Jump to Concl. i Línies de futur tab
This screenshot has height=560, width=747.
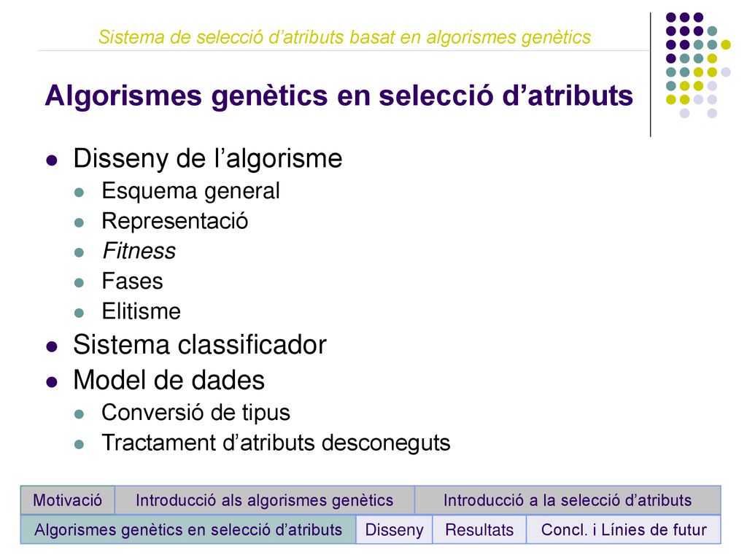coord(624,529)
